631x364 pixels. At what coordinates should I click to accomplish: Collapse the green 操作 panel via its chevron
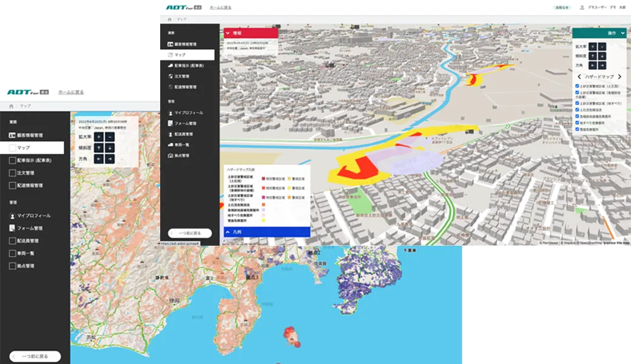click(623, 33)
